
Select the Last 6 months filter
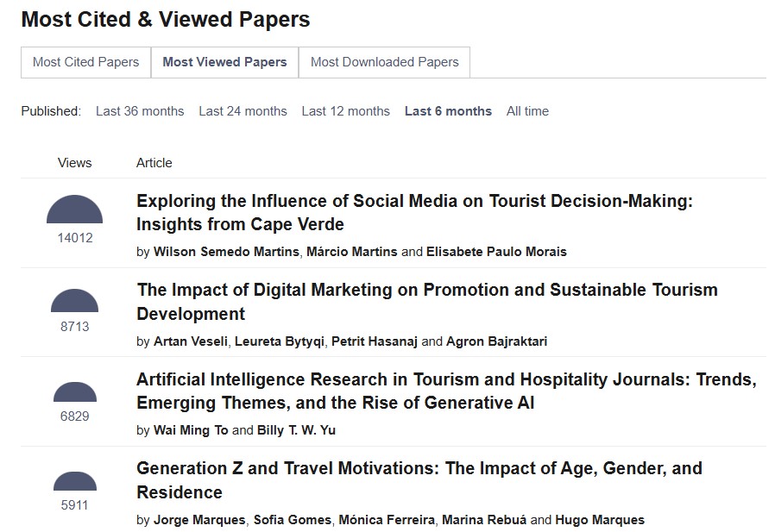click(448, 111)
